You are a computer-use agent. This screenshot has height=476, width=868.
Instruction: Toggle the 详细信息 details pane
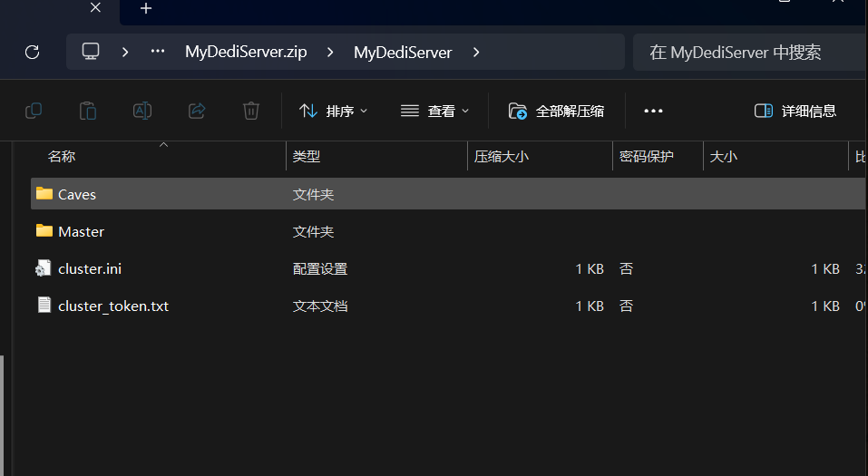point(795,111)
